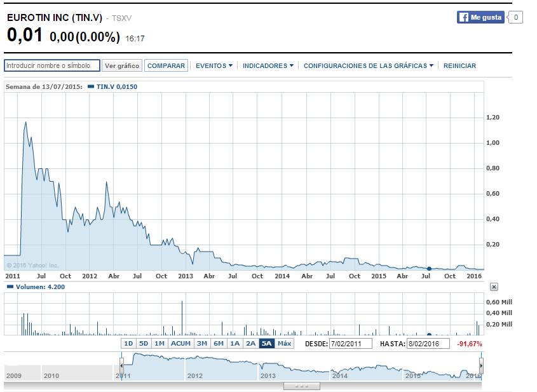Click the Semana de 13/07/2015 label
Viewport: 537px width, 392px height.
44,87
